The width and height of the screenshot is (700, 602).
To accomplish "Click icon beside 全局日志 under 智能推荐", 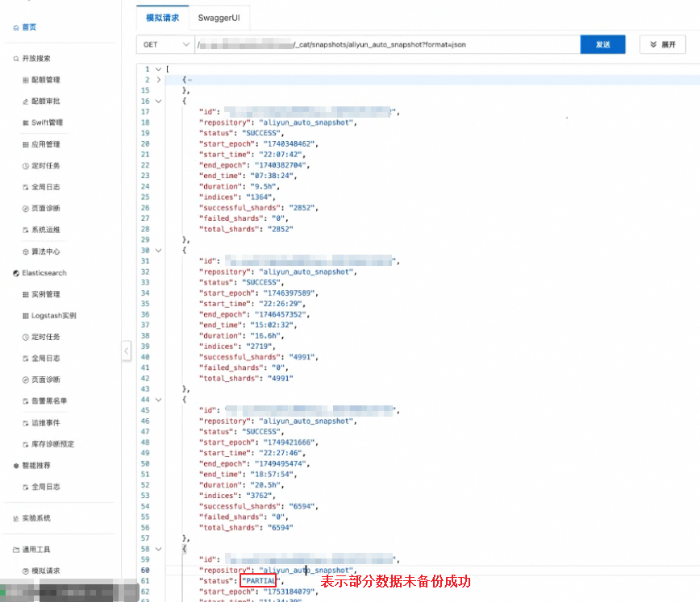I will (26, 488).
